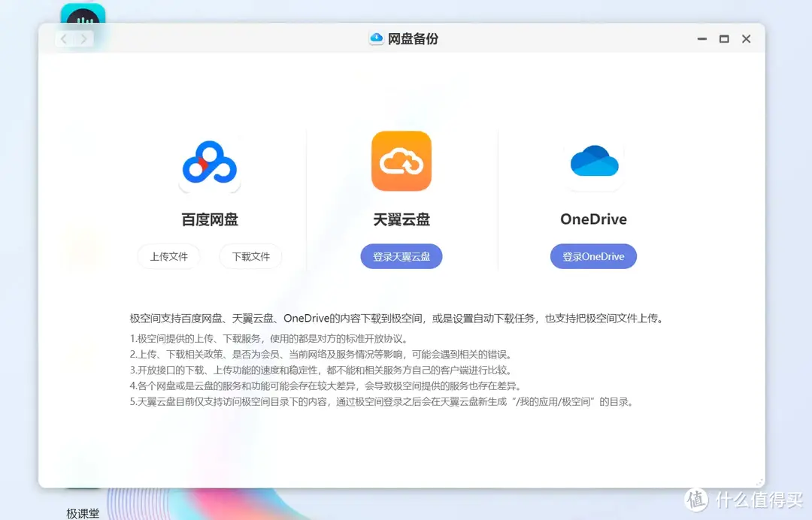Click note 2 about 上传、下载相关政策

pos(321,355)
